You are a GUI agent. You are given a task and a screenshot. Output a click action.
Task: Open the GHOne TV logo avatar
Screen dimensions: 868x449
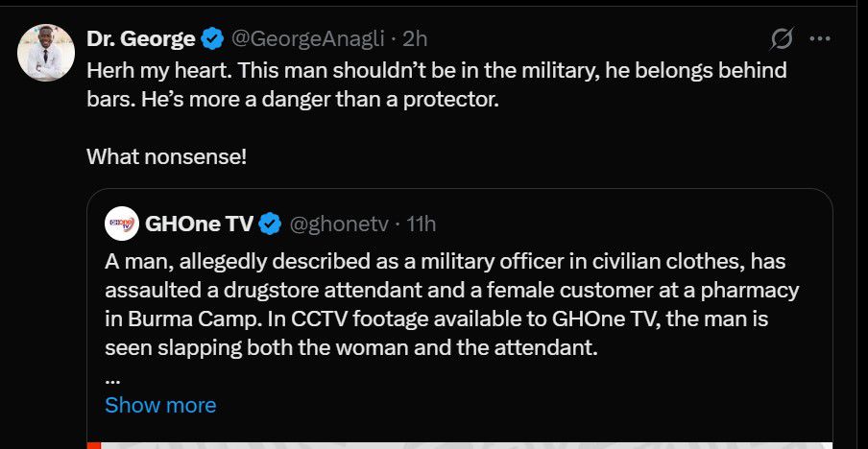click(122, 224)
